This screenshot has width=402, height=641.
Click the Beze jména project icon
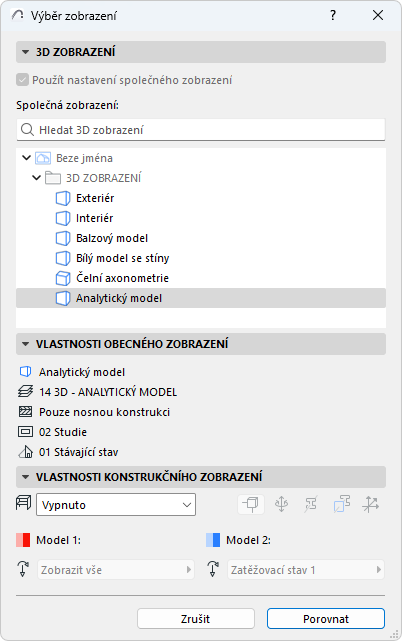pyautogui.click(x=43, y=158)
